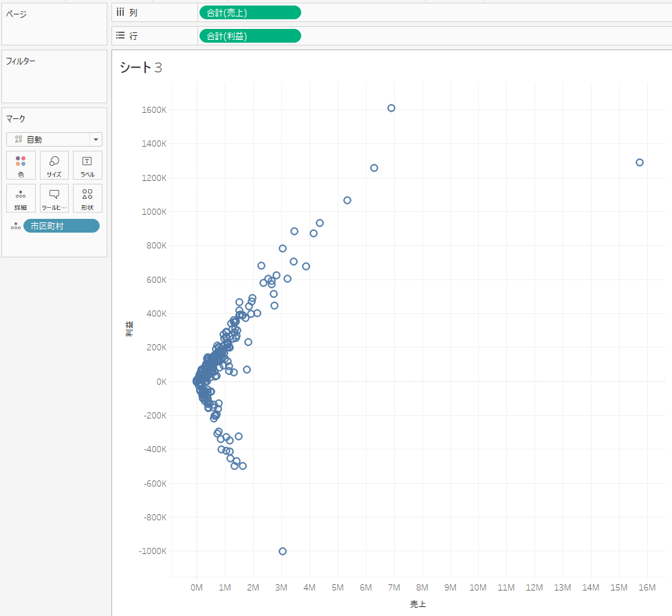This screenshot has height=616, width=672.
Task: Open the ツールヒント (Tooltip) marks button
Action: (54, 198)
